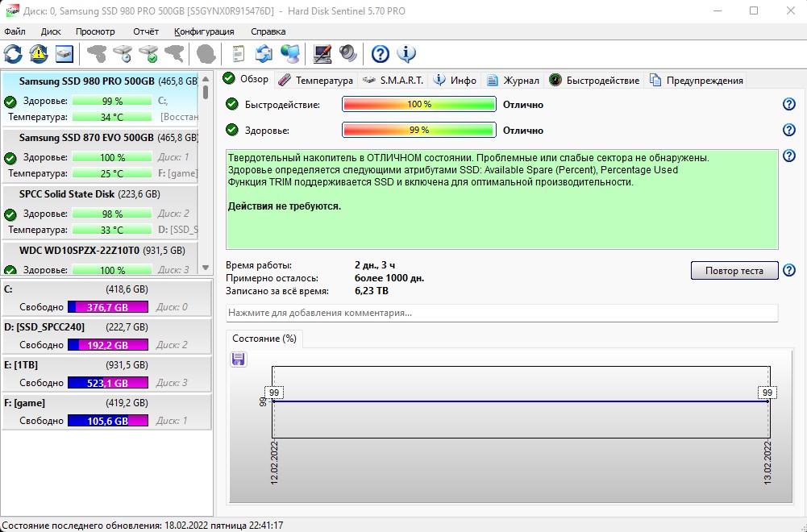Click the 523,1 GB free space bar

coord(108,383)
